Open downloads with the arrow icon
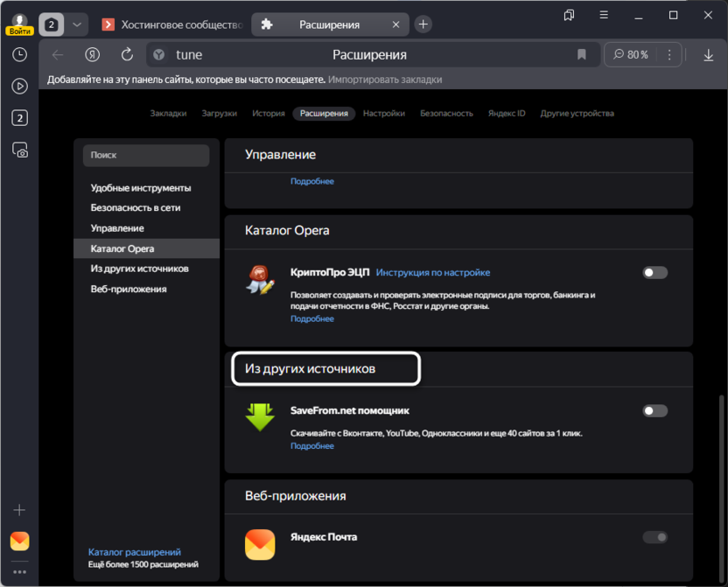The height and width of the screenshot is (587, 728). pos(709,54)
